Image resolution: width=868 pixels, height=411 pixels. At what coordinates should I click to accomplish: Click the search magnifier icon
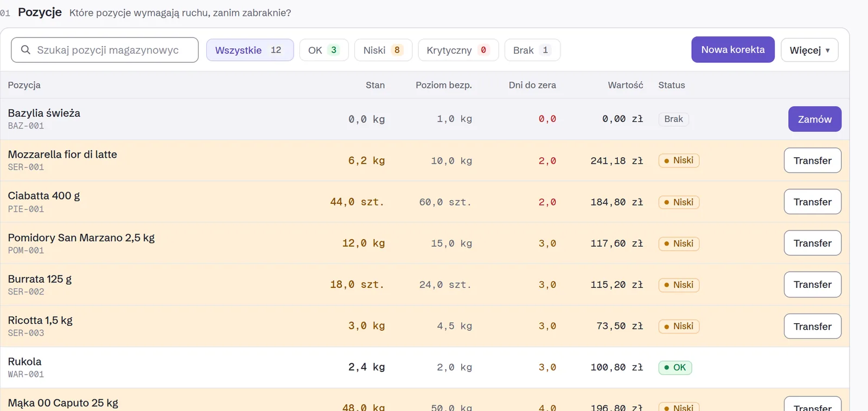(25, 50)
